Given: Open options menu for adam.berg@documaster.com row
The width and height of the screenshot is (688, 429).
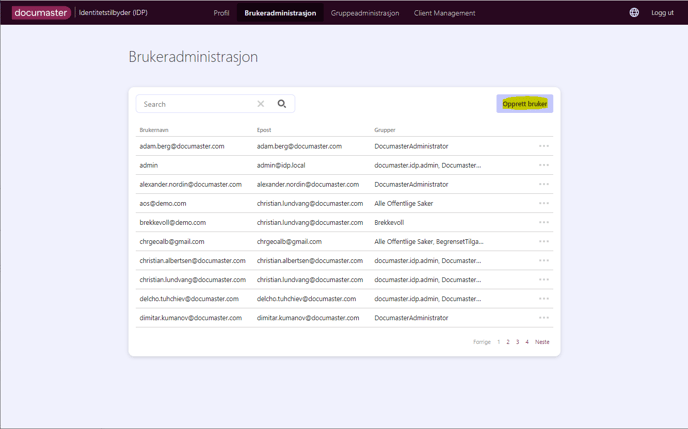Looking at the screenshot, I should [x=544, y=146].
